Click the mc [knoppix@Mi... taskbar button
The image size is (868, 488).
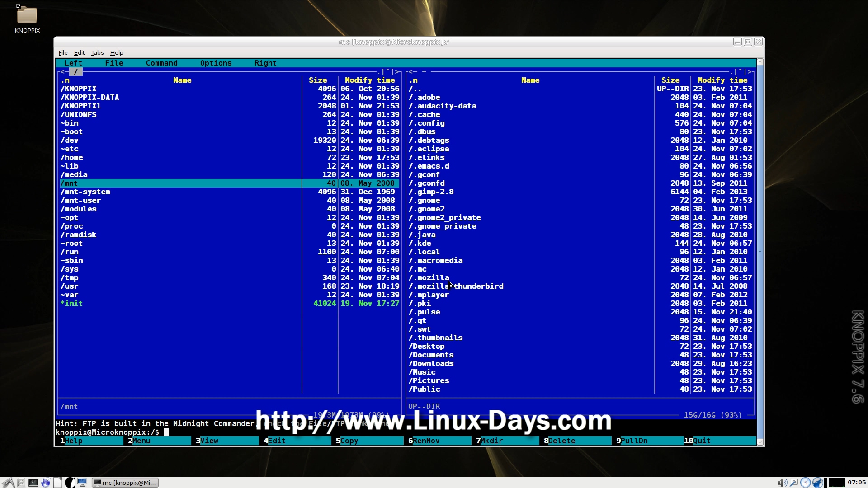125,483
